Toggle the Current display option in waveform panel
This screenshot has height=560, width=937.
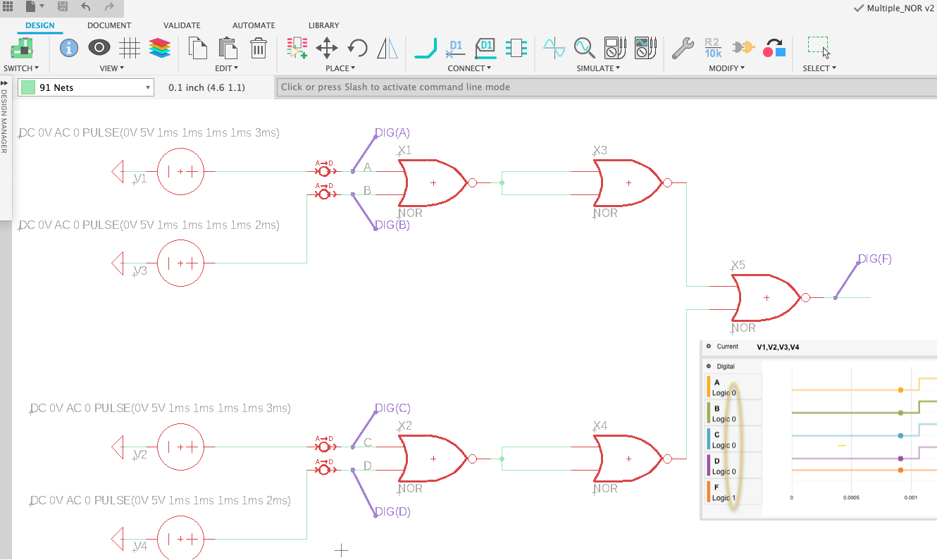(x=709, y=347)
